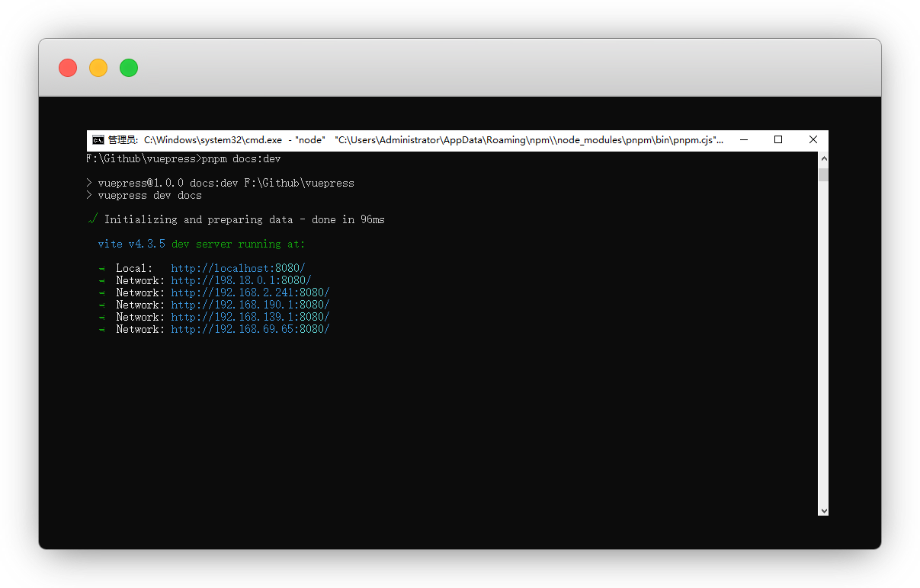The height and width of the screenshot is (588, 920).
Task: Minimize the cmd.exe console window
Action: [743, 140]
